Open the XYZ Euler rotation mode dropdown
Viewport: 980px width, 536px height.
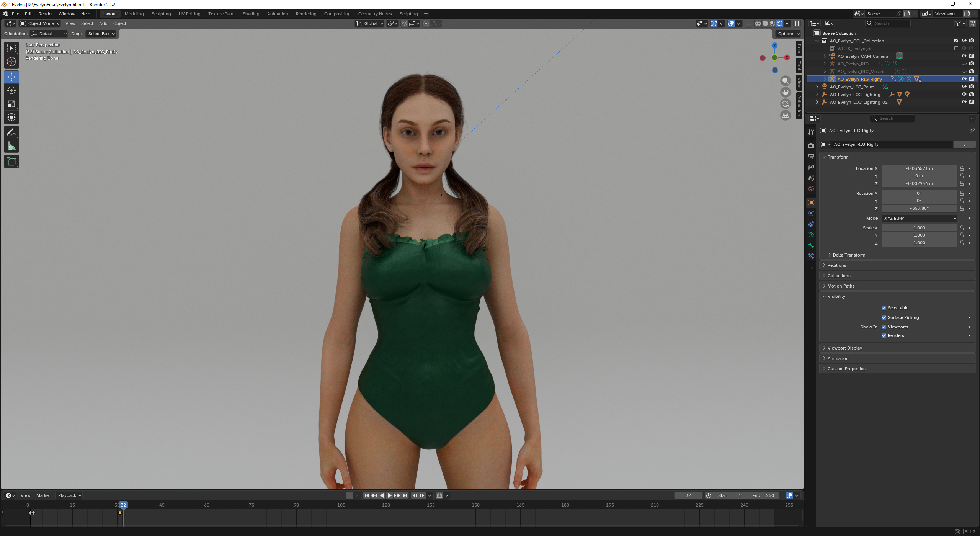(x=920, y=218)
